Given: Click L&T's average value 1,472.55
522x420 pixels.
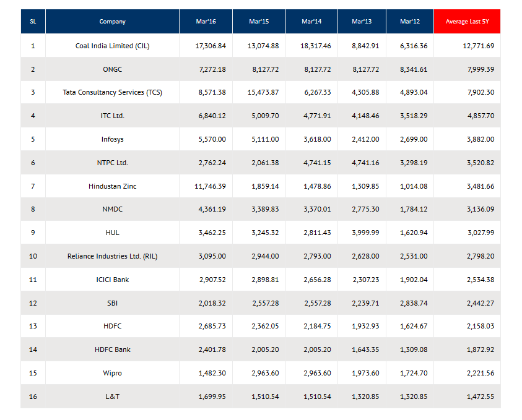Looking at the screenshot, I should pos(481,396).
